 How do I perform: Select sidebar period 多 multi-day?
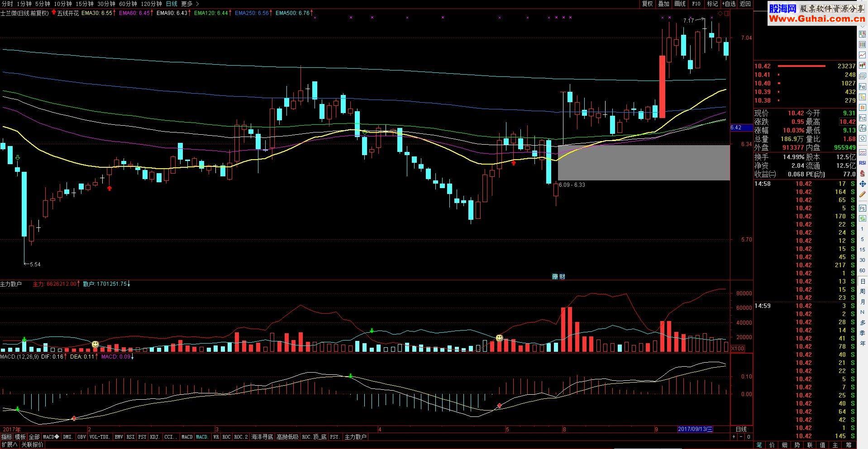tap(863, 323)
